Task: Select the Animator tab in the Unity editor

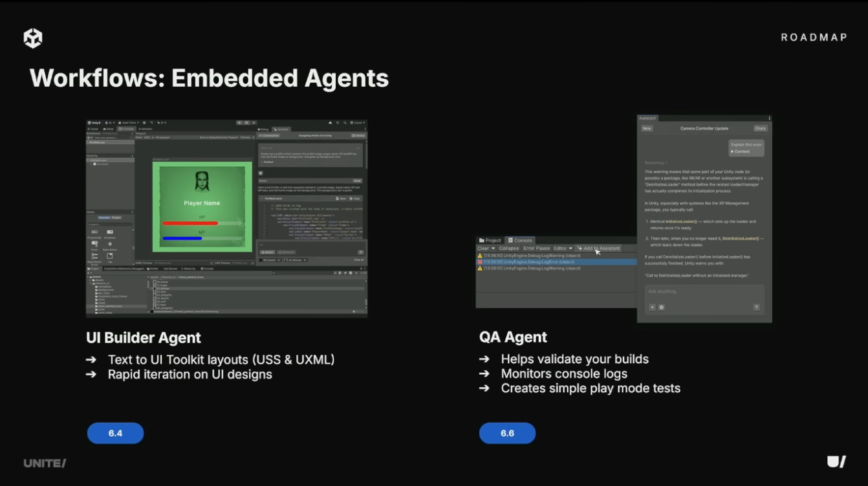Action: coord(146,129)
